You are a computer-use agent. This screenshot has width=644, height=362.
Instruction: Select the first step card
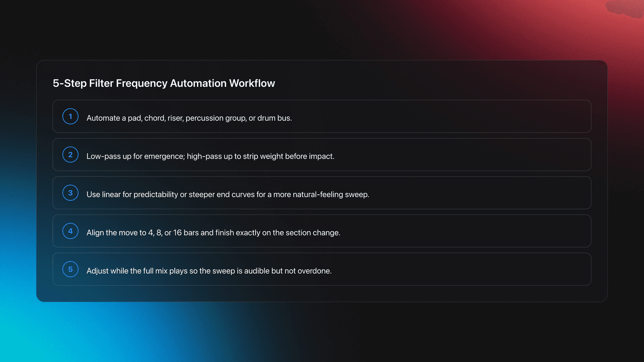coord(321,116)
